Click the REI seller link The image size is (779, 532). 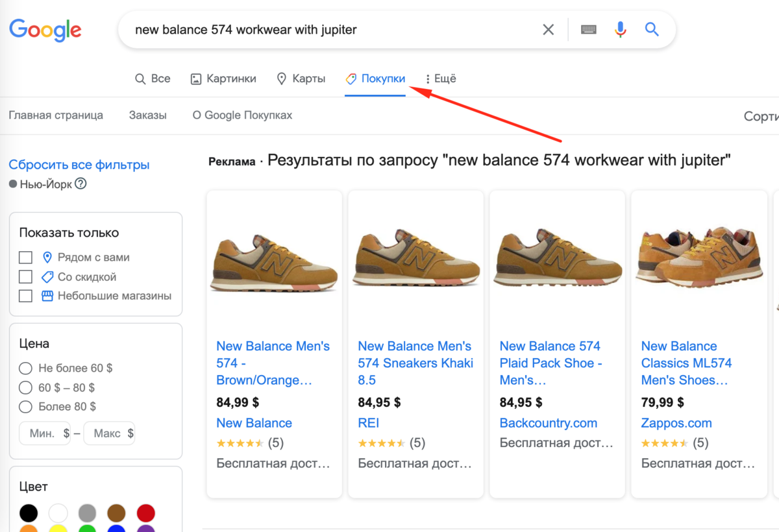(368, 423)
